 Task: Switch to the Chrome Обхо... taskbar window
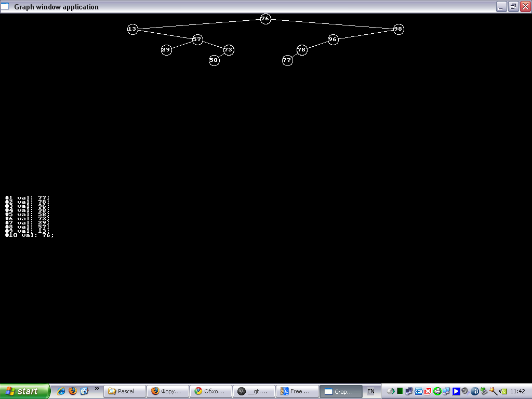point(210,391)
